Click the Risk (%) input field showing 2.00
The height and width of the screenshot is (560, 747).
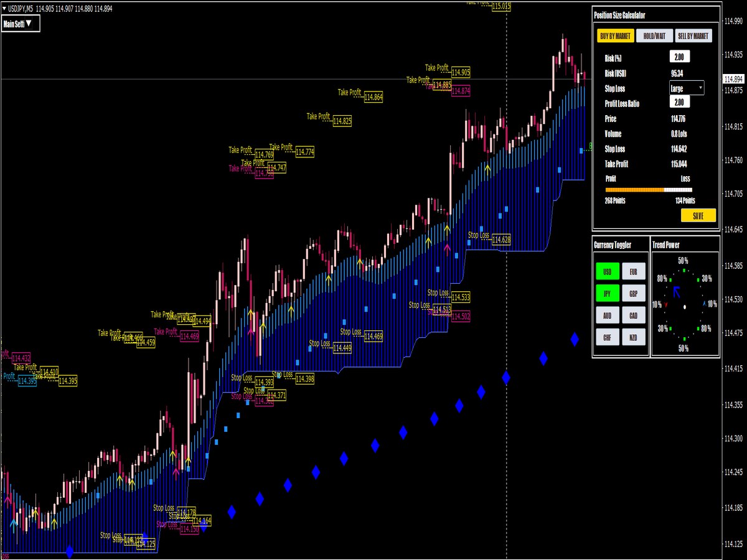680,56
